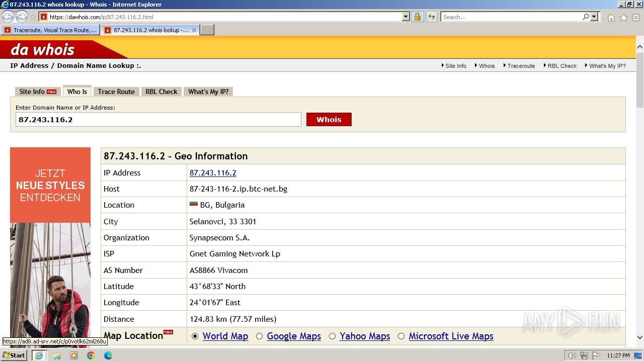
Task: Open the Microsoft Live Maps link
Action: 451,336
